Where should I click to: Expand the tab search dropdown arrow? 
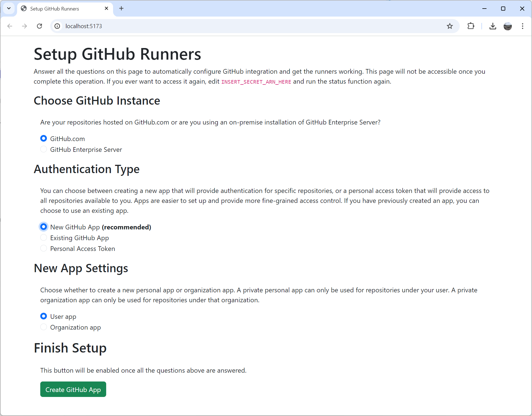(9, 8)
